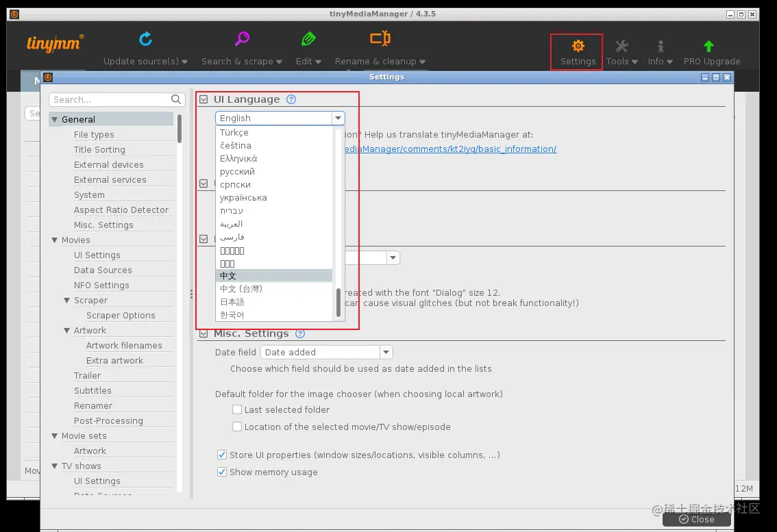Image resolution: width=777 pixels, height=532 pixels.
Task: Click the Update source(s) refresh icon
Action: pos(145,38)
